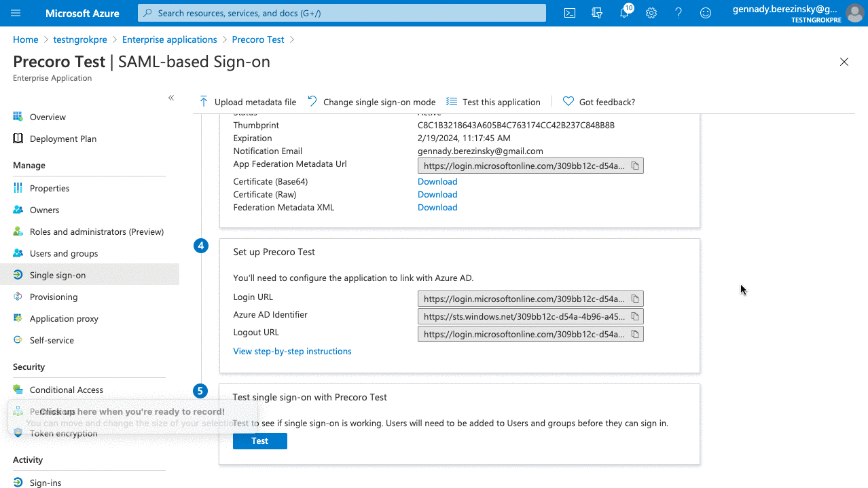The height and width of the screenshot is (488, 868).
Task: Focus the search resources box
Action: point(342,13)
